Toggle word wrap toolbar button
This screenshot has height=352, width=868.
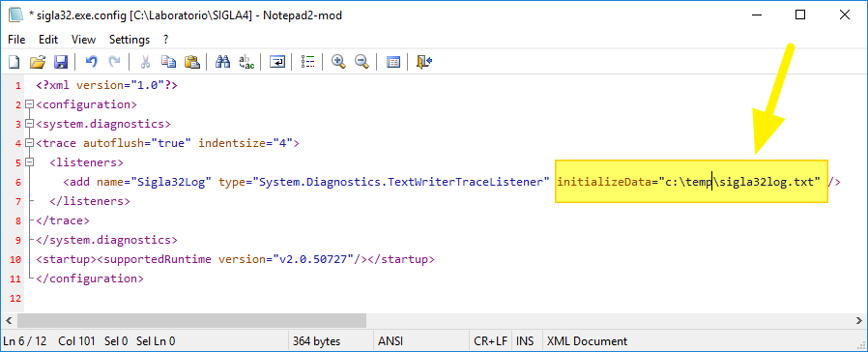[276, 62]
